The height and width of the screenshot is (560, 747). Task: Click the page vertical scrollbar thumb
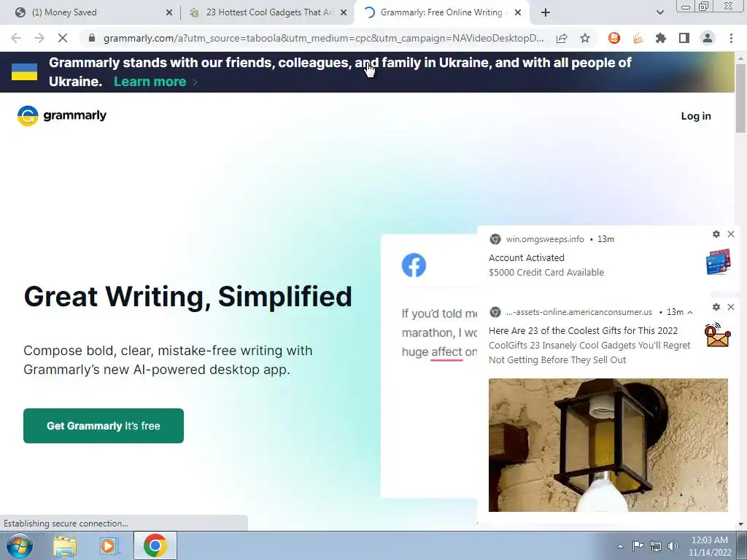[740, 98]
